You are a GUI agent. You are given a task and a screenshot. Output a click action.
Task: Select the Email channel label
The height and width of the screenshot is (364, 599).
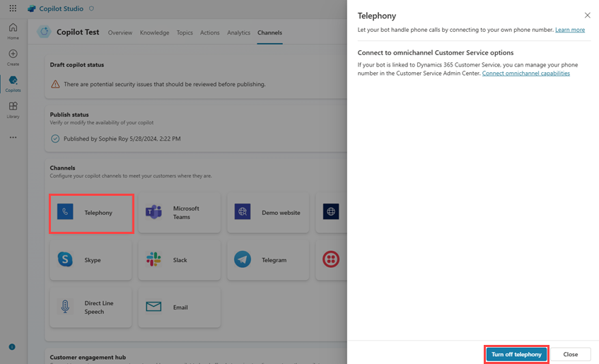(180, 307)
